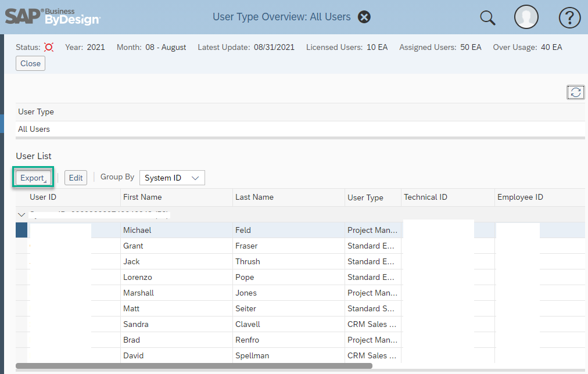Click first name Sandra
Viewport: 588px width, 374px height.
(x=136, y=325)
